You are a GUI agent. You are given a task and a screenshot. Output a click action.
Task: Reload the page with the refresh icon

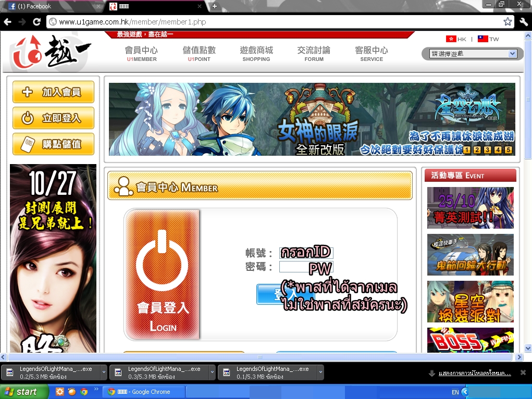[x=36, y=22]
